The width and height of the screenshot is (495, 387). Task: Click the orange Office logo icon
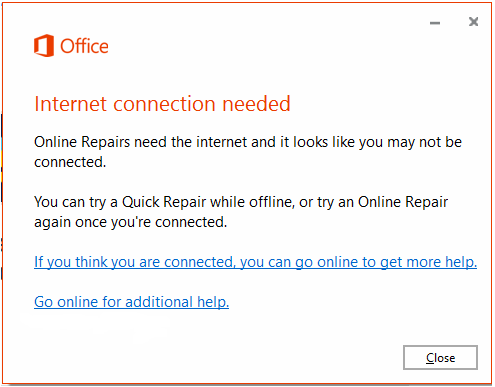[x=44, y=45]
